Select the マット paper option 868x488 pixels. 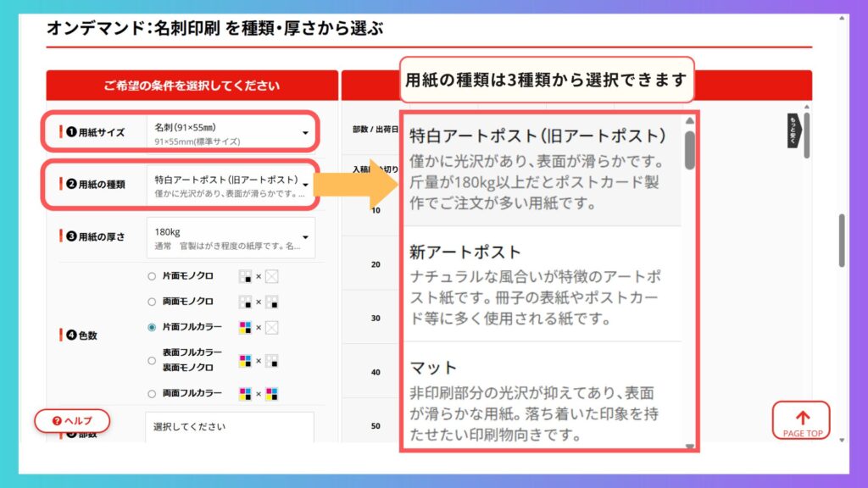pyautogui.click(x=542, y=401)
